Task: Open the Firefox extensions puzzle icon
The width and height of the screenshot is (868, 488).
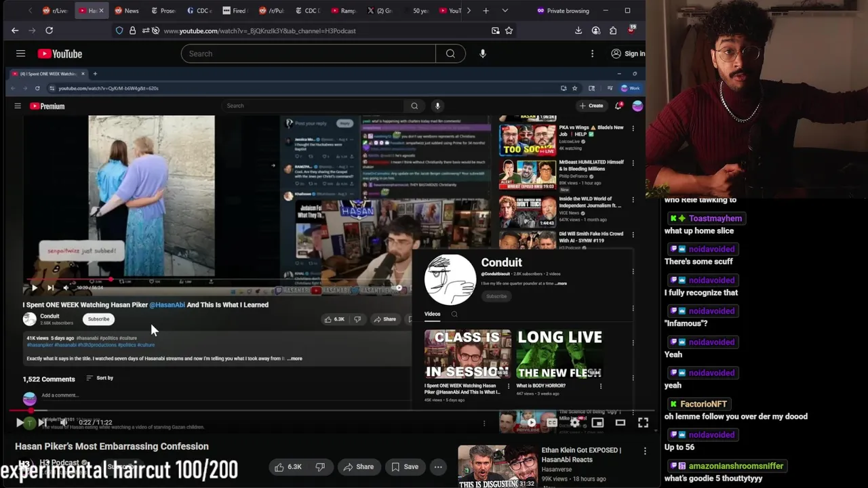Action: click(x=613, y=30)
